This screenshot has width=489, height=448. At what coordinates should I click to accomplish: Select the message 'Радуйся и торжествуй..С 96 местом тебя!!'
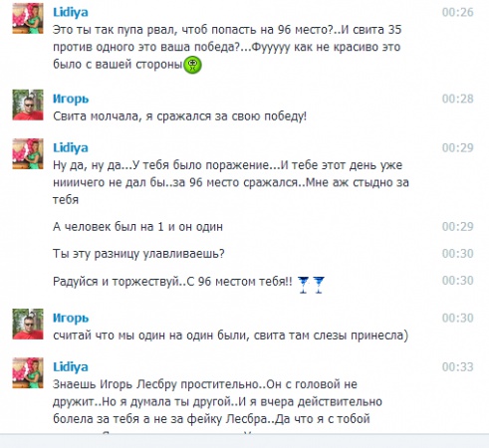(x=172, y=282)
